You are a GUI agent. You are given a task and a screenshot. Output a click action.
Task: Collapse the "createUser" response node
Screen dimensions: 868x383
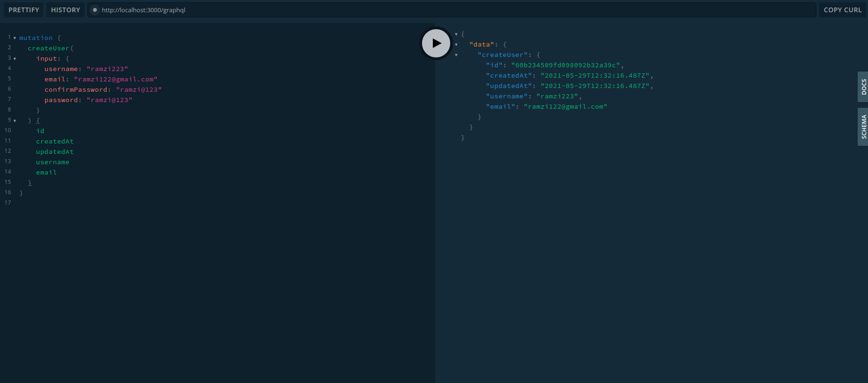click(x=456, y=55)
